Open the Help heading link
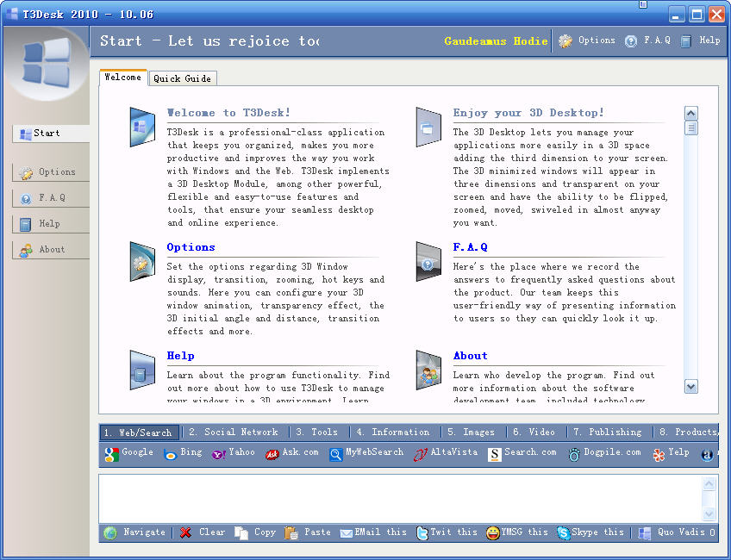Image resolution: width=731 pixels, height=560 pixels. click(180, 356)
